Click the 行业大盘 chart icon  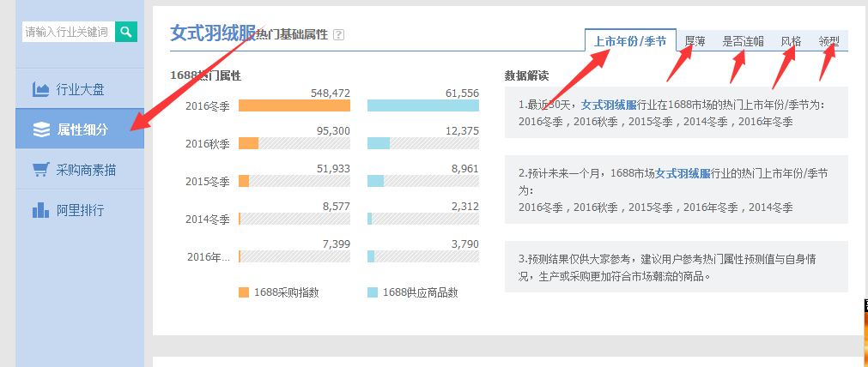(x=40, y=89)
